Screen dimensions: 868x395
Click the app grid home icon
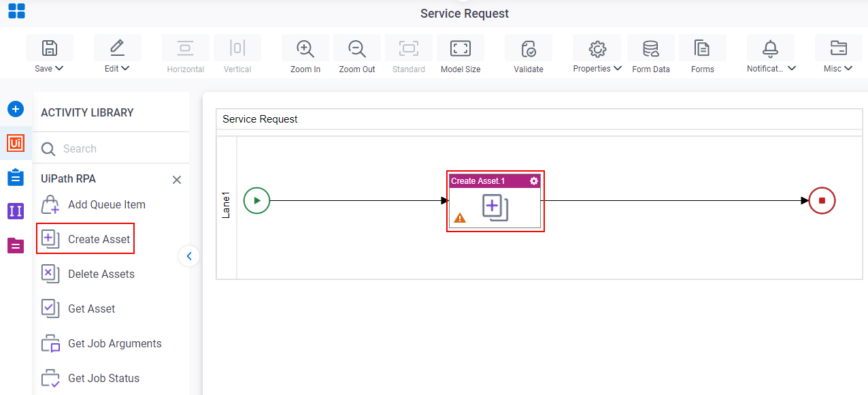[x=16, y=11]
